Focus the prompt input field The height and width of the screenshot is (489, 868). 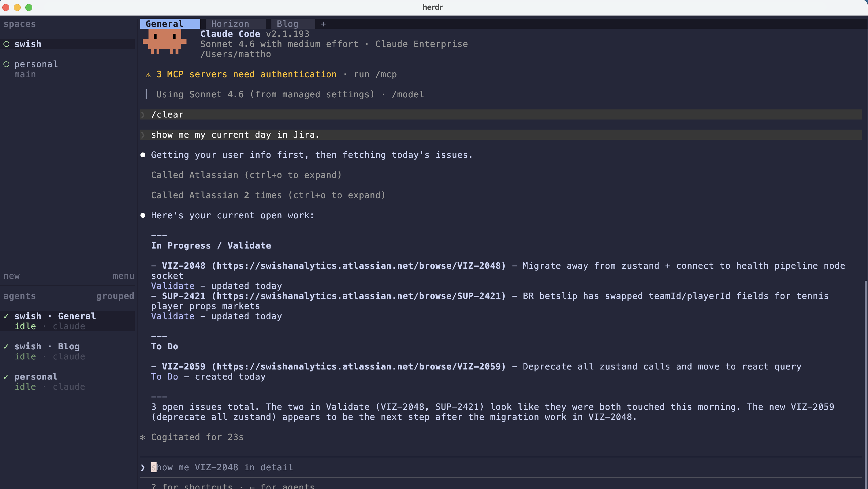501,467
